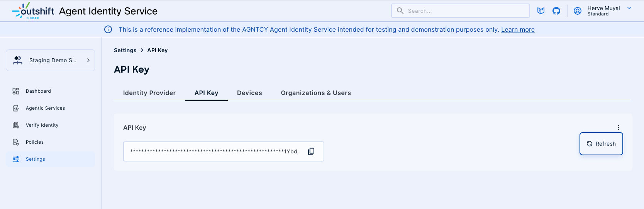Viewport: 644px width, 209px height.
Task: Click the Outshift by Cisco logo
Action: (33, 11)
